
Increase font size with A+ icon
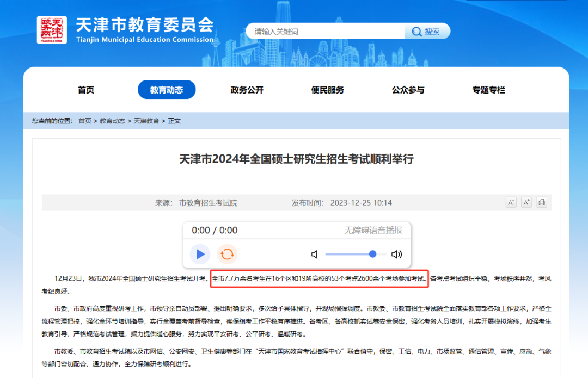[x=526, y=203]
